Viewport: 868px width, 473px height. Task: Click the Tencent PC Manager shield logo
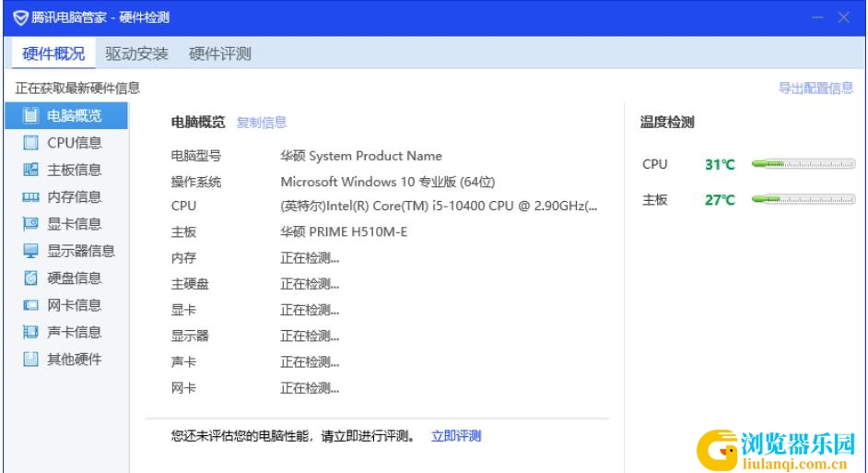click(20, 18)
